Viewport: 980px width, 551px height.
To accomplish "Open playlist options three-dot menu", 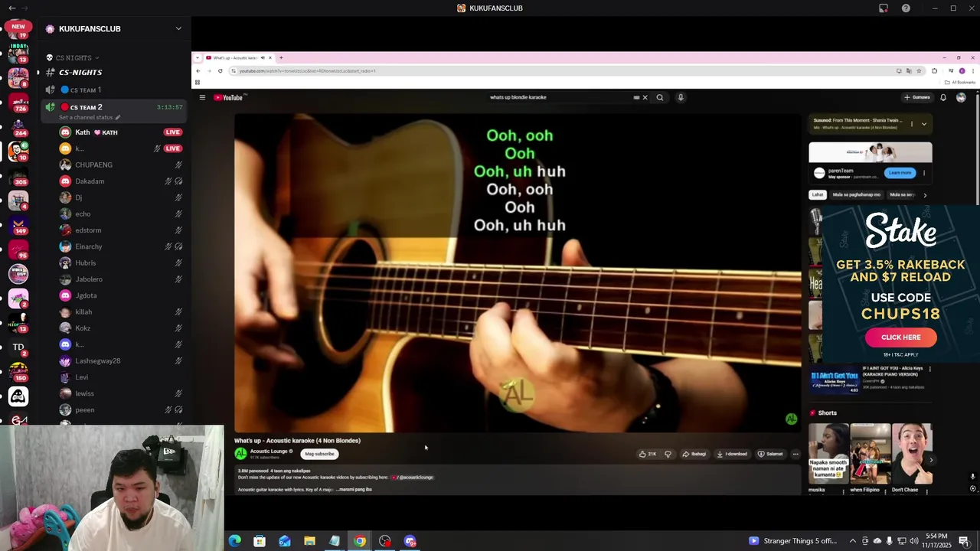I will (x=911, y=124).
